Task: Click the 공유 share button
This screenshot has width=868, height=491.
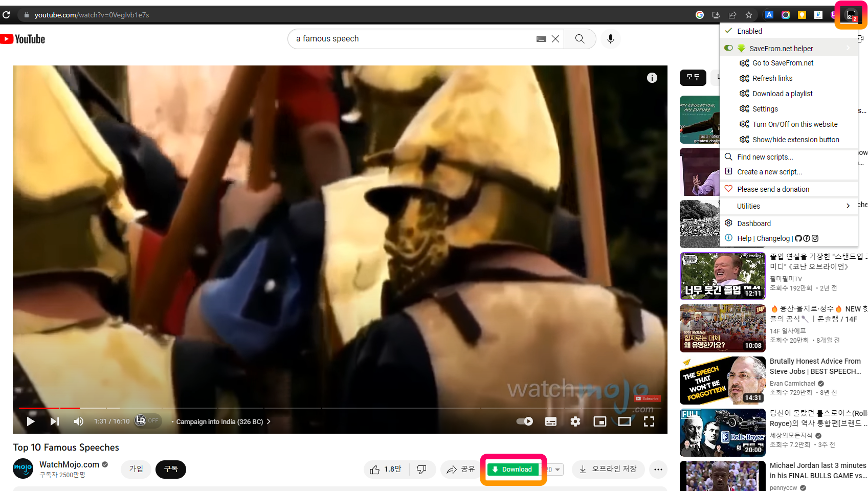Action: tap(460, 469)
